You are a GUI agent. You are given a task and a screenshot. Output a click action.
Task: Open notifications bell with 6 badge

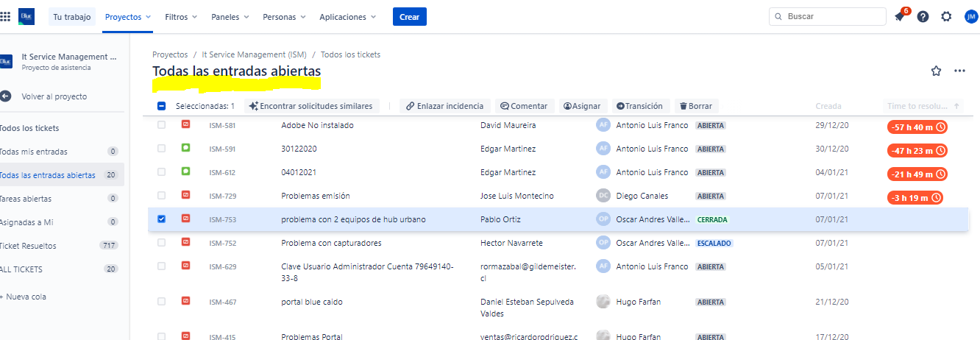point(900,16)
